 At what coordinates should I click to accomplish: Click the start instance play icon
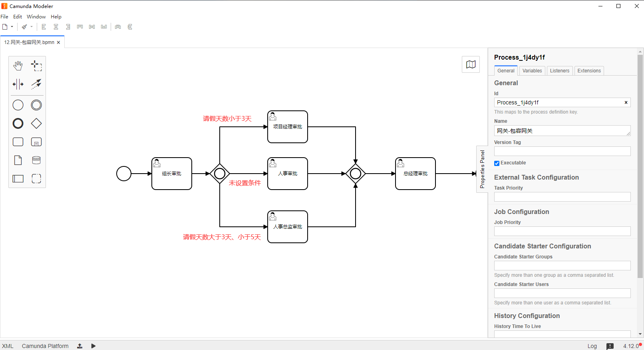pyautogui.click(x=93, y=346)
